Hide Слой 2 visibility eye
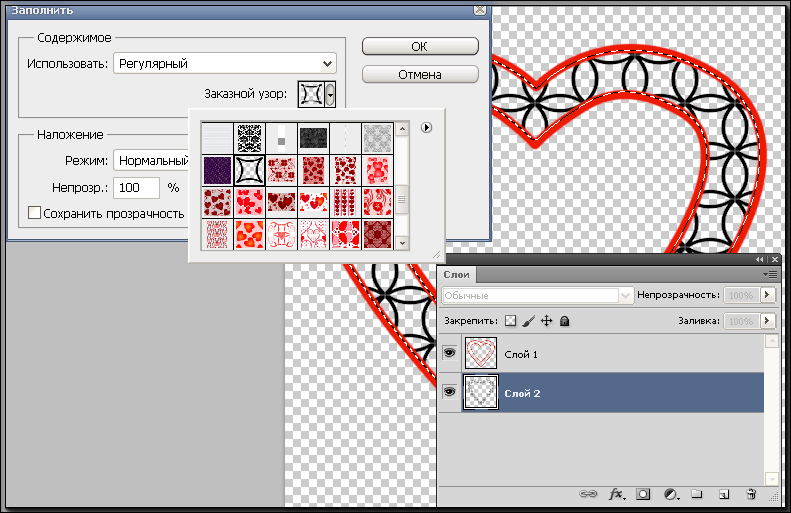The height and width of the screenshot is (513, 791). point(449,391)
